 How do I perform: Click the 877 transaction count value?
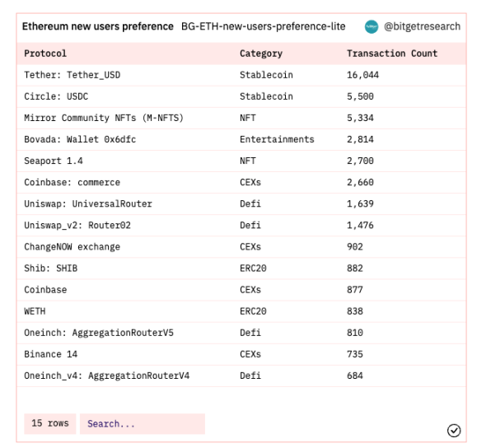tap(355, 290)
